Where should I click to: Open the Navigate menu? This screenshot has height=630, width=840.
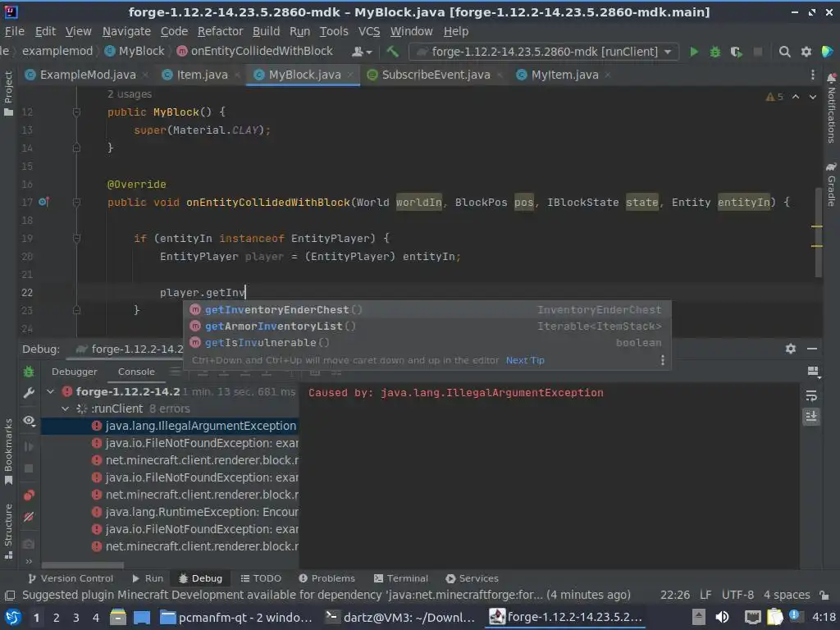(x=126, y=32)
